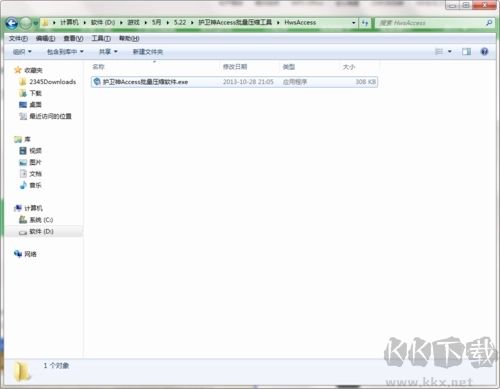500x389 pixels.
Task: Toggle the preview pane icon
Action: (x=466, y=52)
